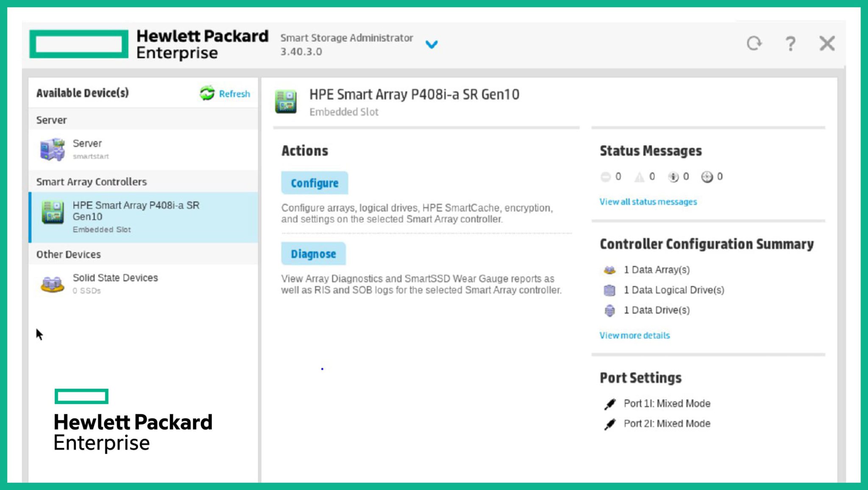Click the Hewlett Packard Enterprise header logo
The height and width of the screenshot is (490, 868).
click(x=149, y=44)
